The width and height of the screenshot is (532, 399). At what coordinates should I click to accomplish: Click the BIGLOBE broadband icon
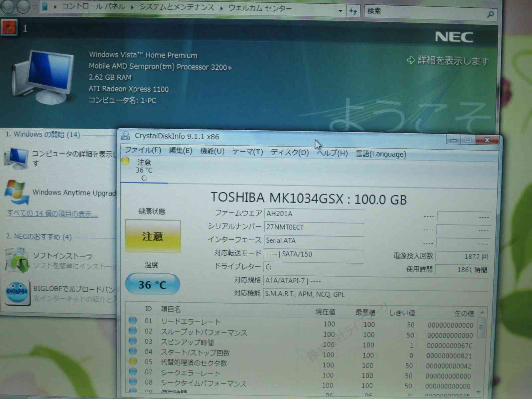pos(17,292)
